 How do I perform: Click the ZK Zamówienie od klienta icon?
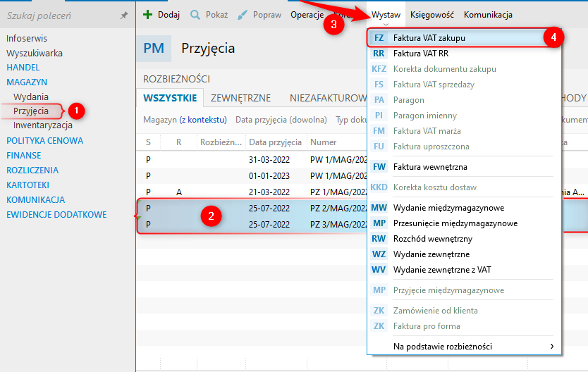pyautogui.click(x=379, y=311)
